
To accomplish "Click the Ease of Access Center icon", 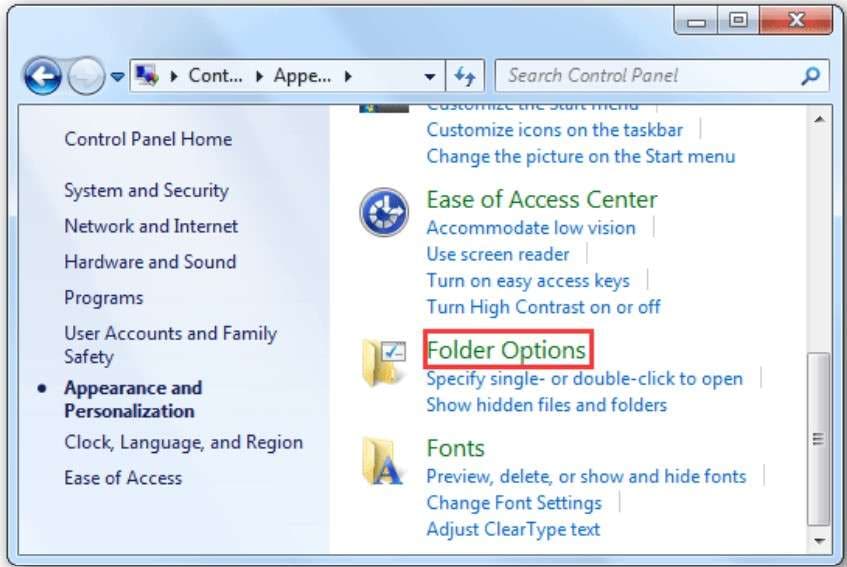I will click(x=383, y=212).
